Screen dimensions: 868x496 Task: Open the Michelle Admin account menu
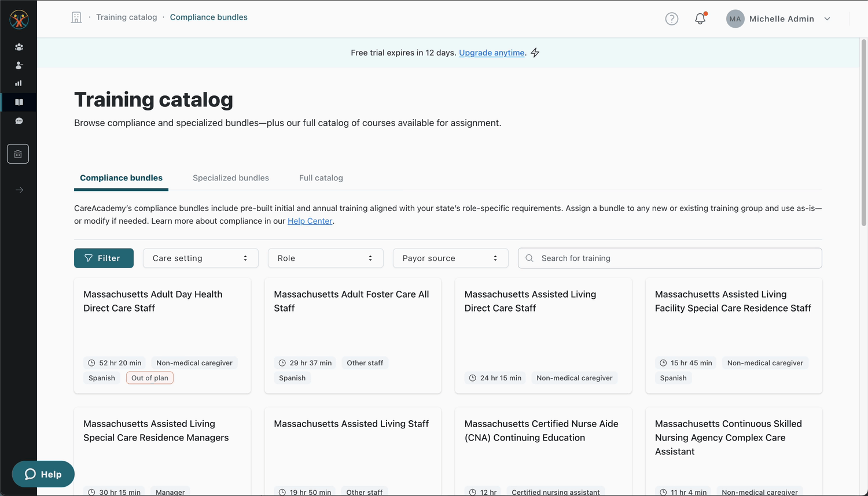click(x=778, y=18)
